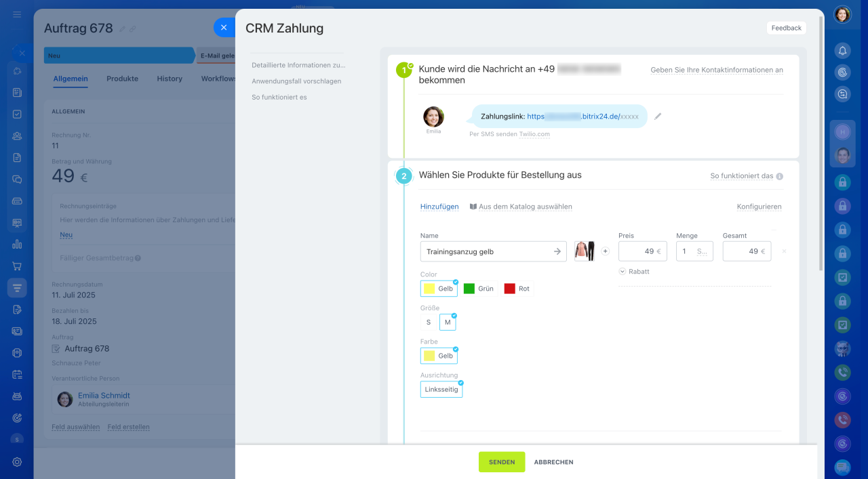The image size is (868, 479).
Task: Select the Grün color option
Action: (x=479, y=289)
